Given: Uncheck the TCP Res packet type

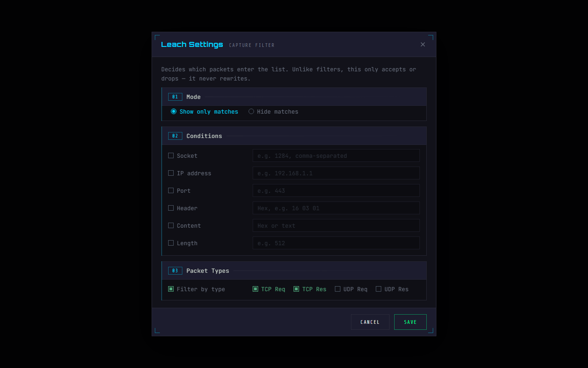Looking at the screenshot, I should click(x=296, y=289).
